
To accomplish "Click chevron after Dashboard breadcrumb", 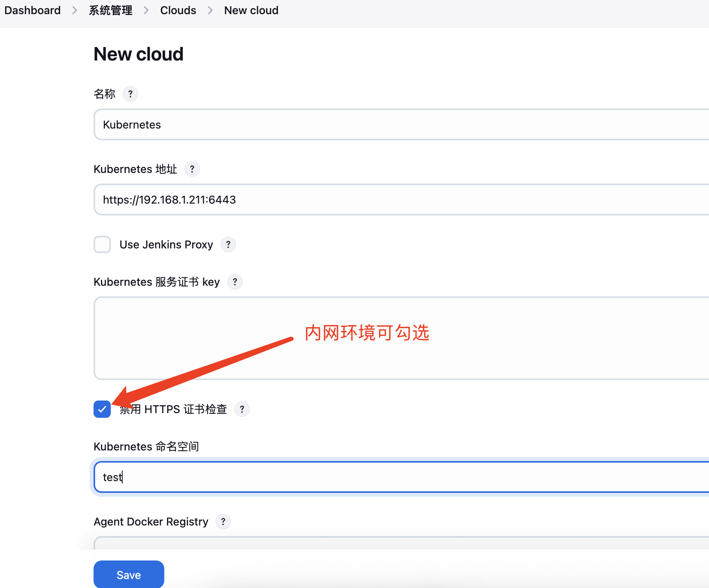I will [75, 10].
